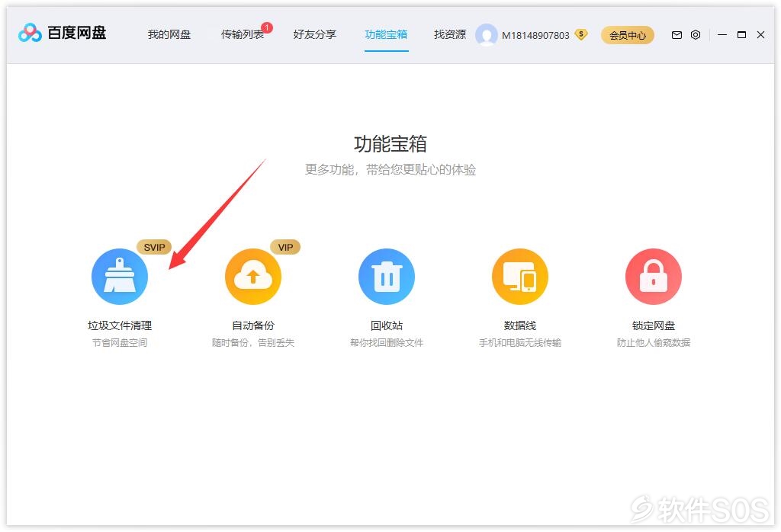This screenshot has height=532, width=781.
Task: Maximize the 百度网盘 window
Action: pos(741,35)
